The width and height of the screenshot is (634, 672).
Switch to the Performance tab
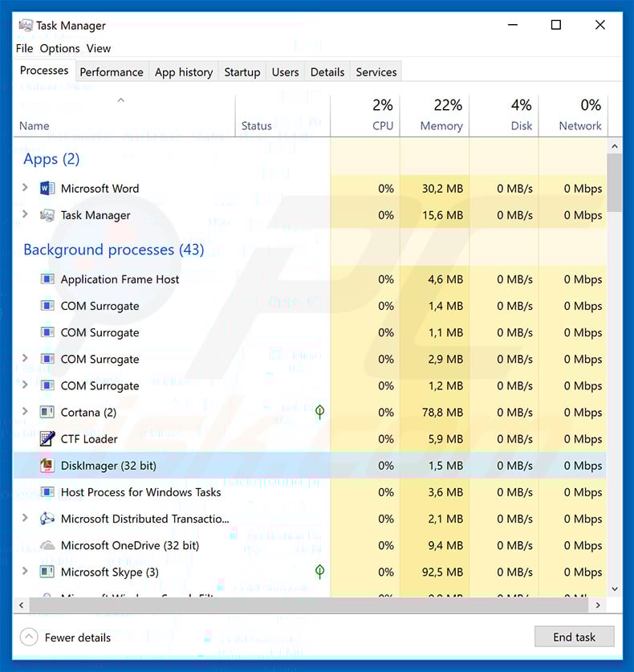112,72
